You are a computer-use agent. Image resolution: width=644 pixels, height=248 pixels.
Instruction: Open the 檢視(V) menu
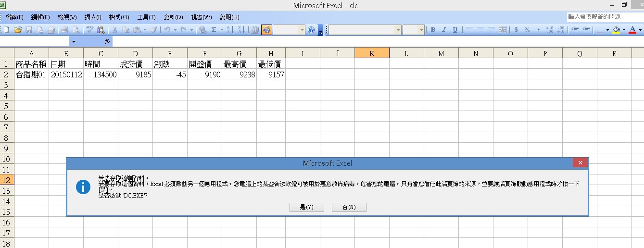67,17
